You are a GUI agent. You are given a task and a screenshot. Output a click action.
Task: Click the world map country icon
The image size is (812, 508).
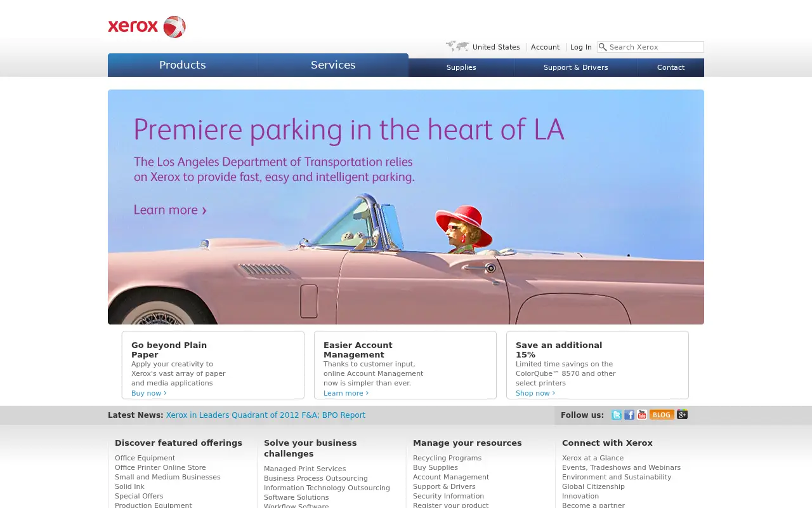click(457, 46)
